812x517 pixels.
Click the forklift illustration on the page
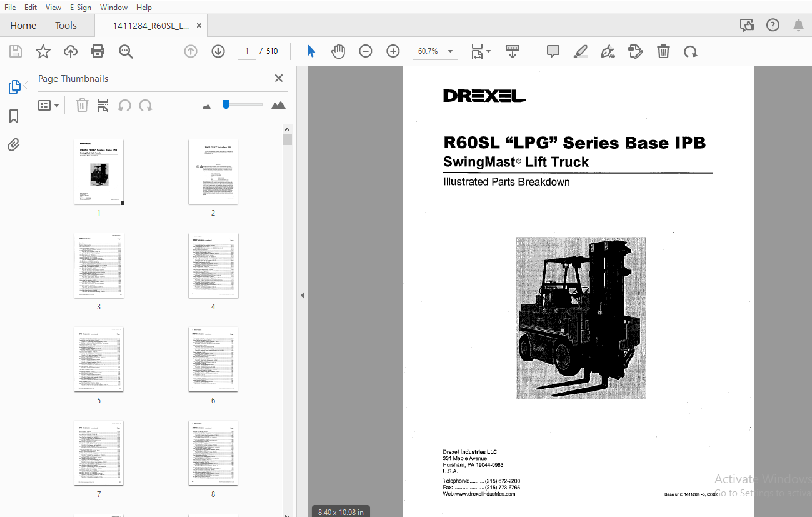pos(581,318)
